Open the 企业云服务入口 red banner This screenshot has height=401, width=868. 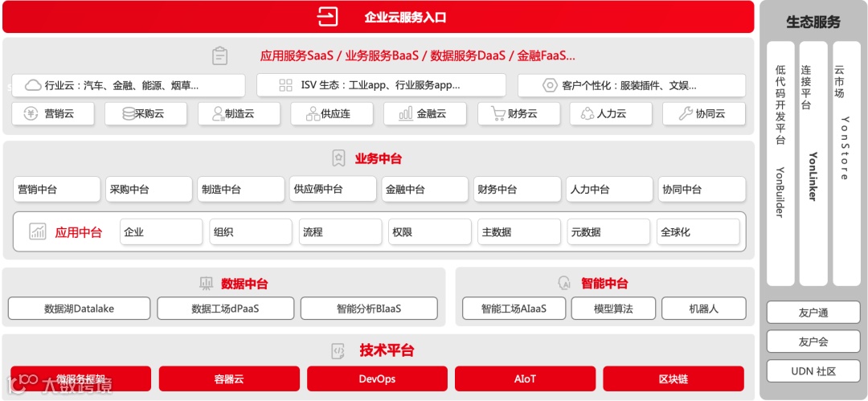379,17
